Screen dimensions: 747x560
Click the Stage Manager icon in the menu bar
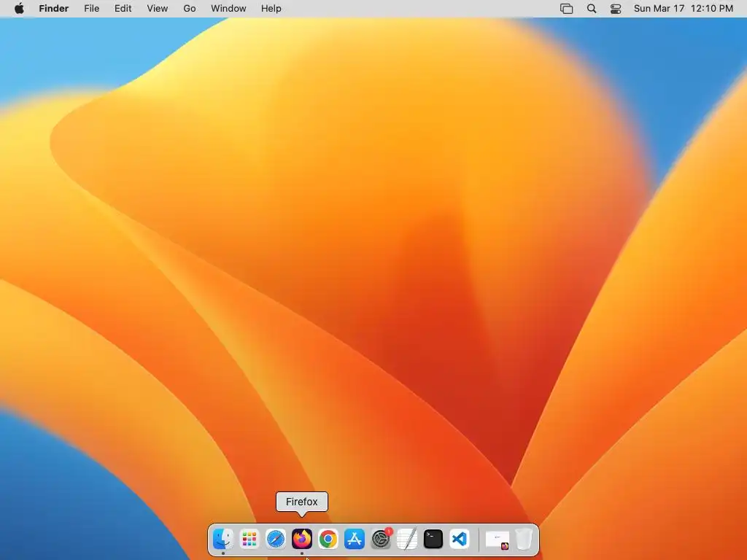[566, 9]
